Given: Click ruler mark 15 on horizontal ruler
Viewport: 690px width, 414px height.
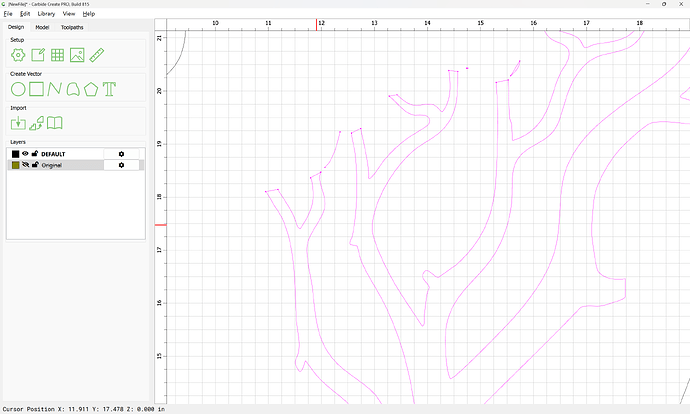Looking at the screenshot, I should pos(481,23).
